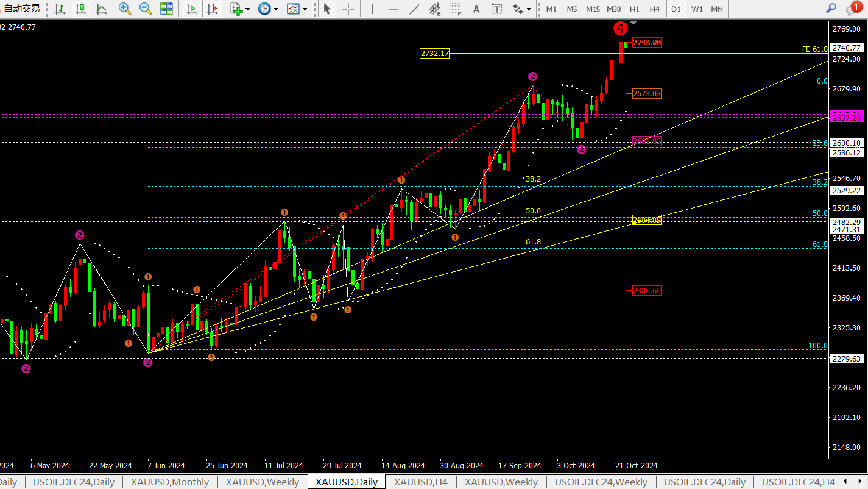Select the vertical line drawing tool
Viewport: 868px width, 489px height.
pos(373,9)
